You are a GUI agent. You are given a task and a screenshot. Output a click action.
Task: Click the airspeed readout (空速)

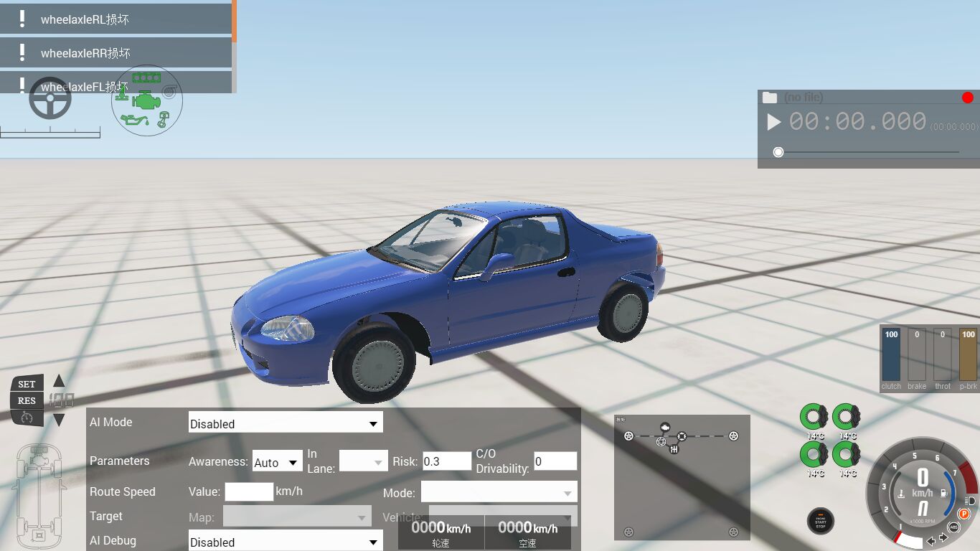pos(528,533)
